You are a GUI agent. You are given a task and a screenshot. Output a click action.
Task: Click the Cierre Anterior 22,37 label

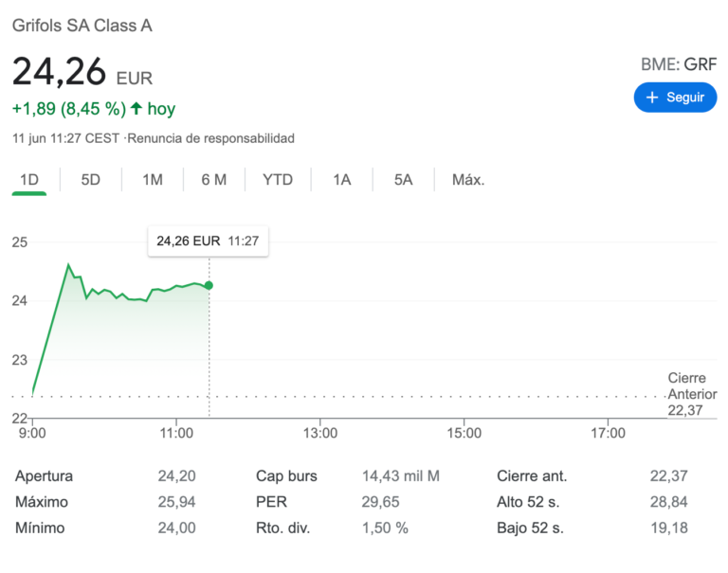[692, 394]
